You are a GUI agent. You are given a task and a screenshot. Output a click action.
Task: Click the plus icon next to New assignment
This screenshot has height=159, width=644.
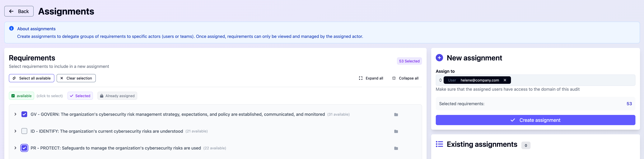(x=439, y=58)
